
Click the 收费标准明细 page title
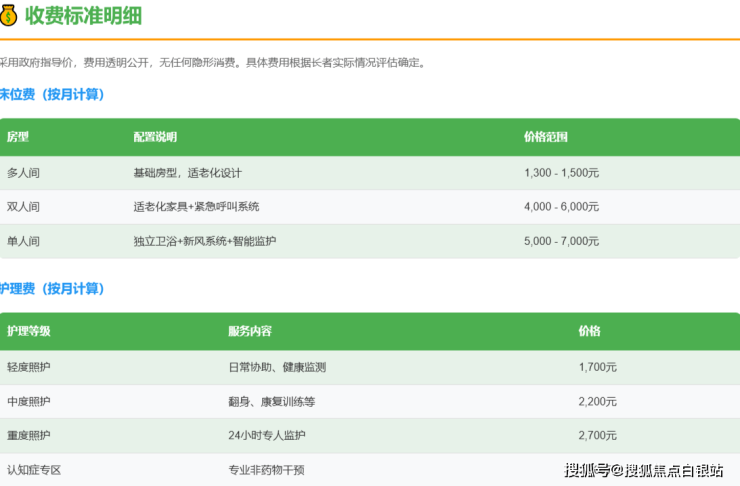[83, 15]
